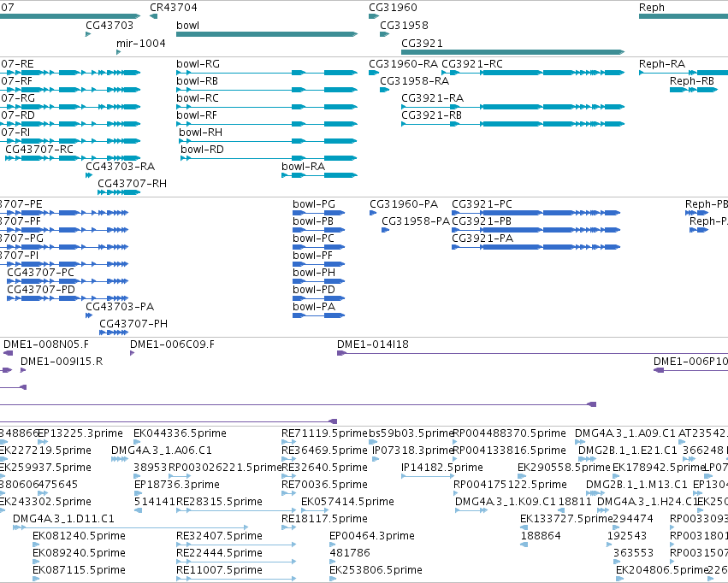Click the CG43703 gene label
Viewport: 728px width, 583px height.
tap(109, 25)
